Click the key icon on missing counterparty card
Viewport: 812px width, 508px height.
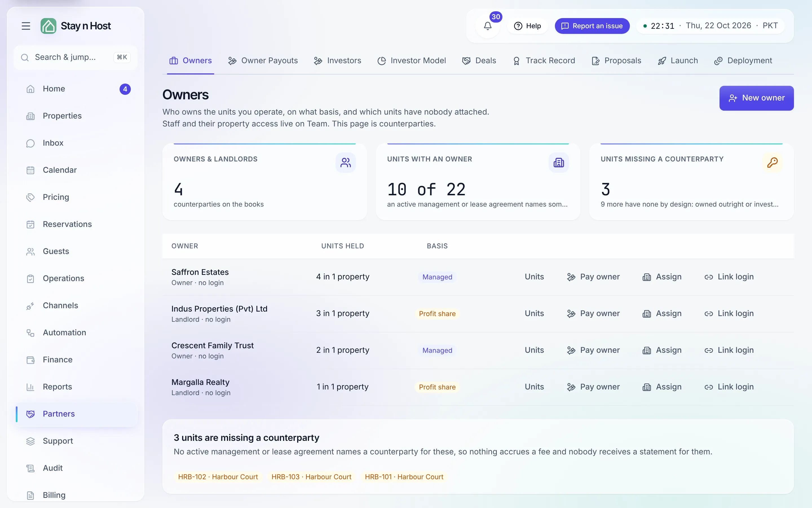click(x=772, y=163)
